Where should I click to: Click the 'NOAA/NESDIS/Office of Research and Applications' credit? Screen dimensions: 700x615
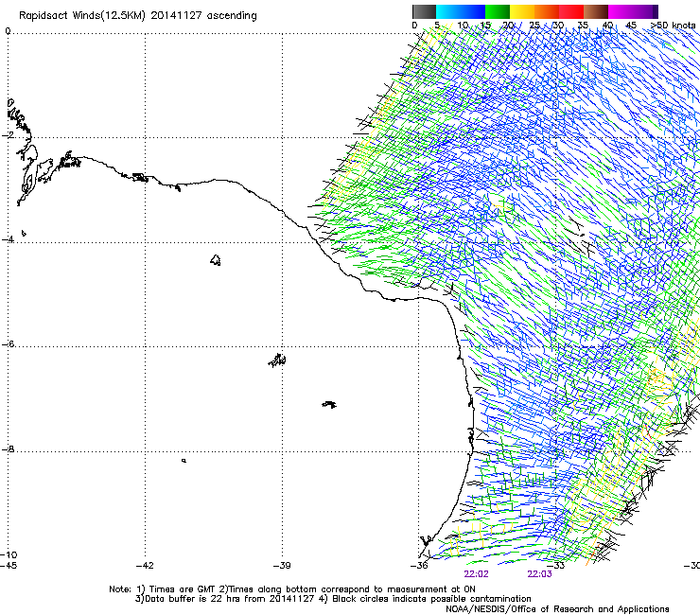point(557,609)
